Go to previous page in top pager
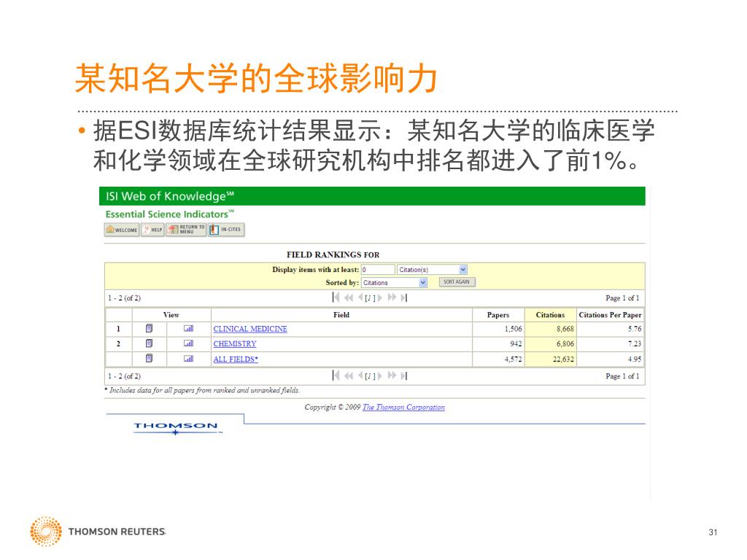 click(x=360, y=297)
